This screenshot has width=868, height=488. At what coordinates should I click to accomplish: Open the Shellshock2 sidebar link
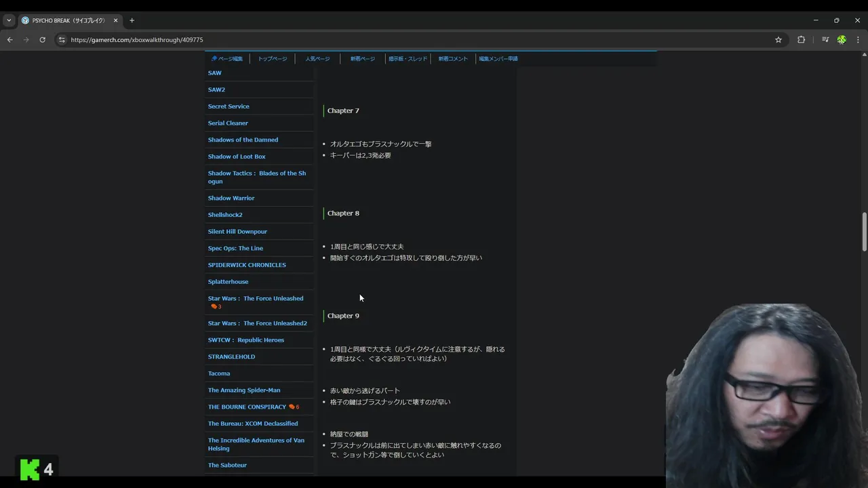click(225, 215)
